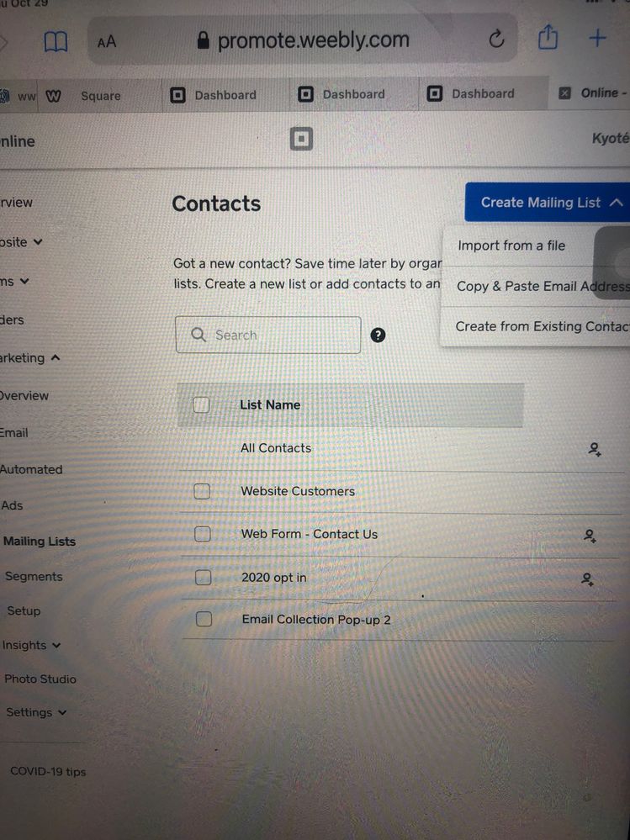This screenshot has width=630, height=840.
Task: Click the search help question mark icon
Action: click(379, 335)
